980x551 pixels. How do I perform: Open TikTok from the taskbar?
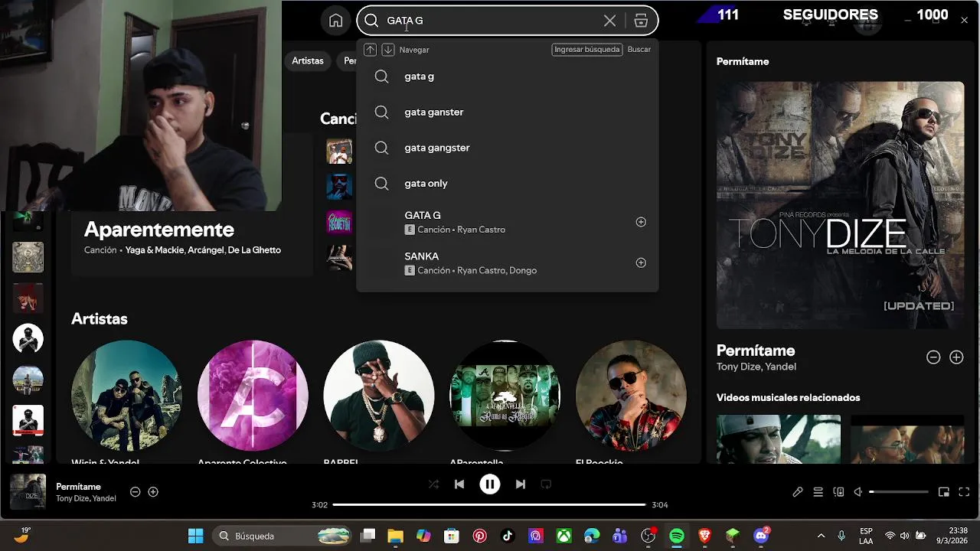tap(508, 536)
